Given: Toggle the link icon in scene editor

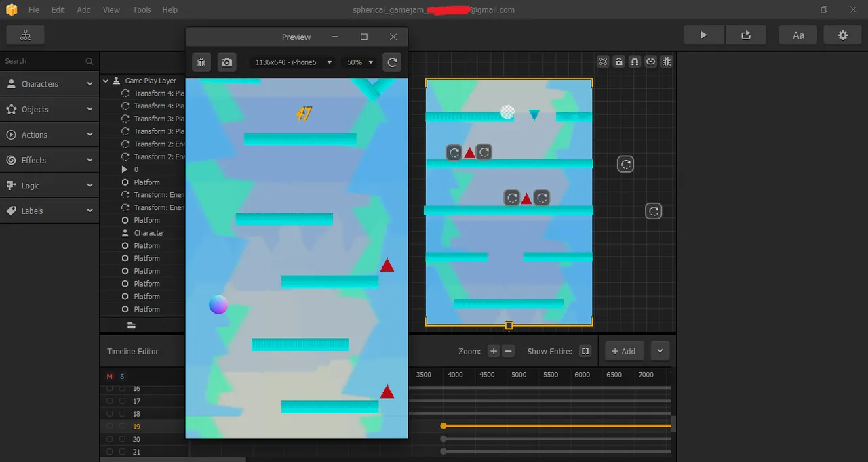Looking at the screenshot, I should pyautogui.click(x=650, y=62).
